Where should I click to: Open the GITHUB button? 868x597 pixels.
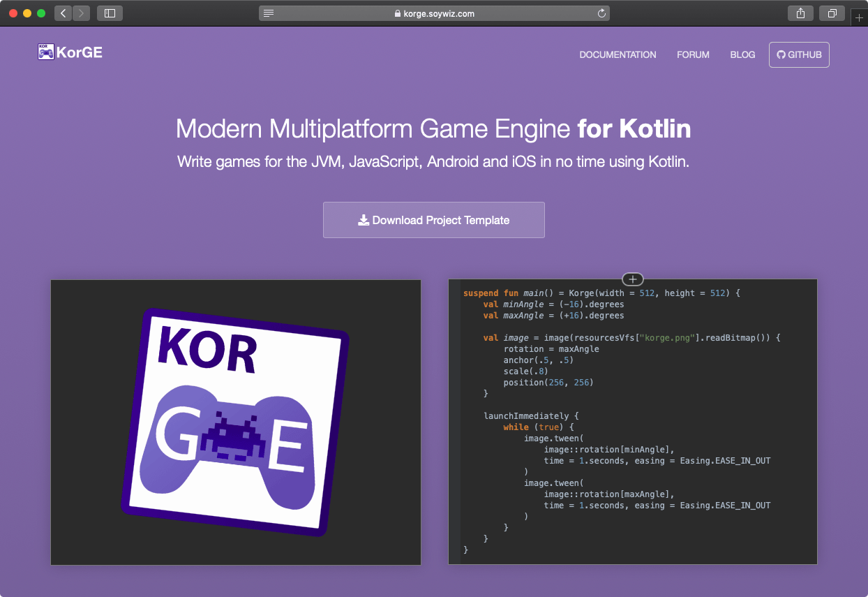(x=798, y=54)
